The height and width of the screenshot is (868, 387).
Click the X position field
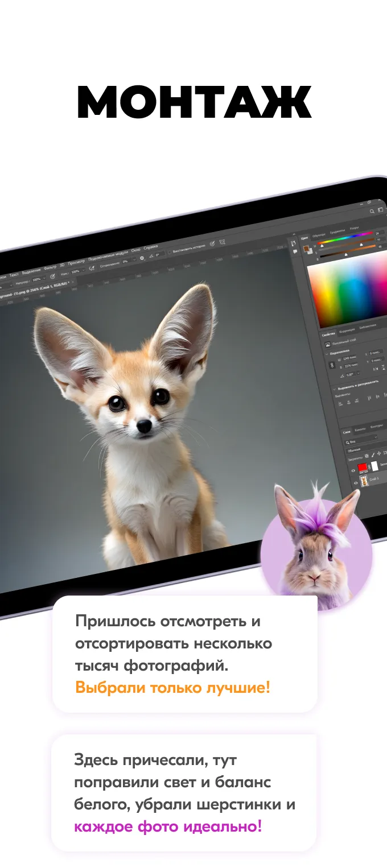pyautogui.click(x=376, y=352)
